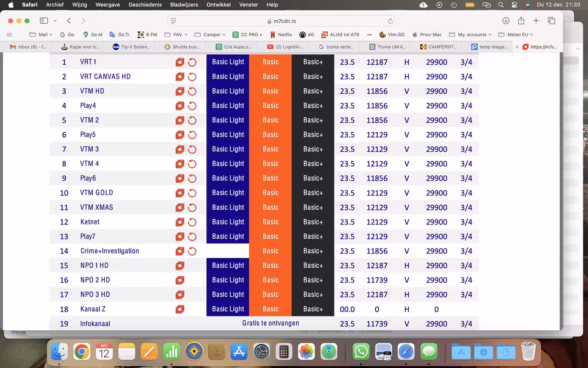Image resolution: width=588 pixels, height=368 pixels.
Task: Switch to the Tip-it Buiten tab
Action: 131,47
